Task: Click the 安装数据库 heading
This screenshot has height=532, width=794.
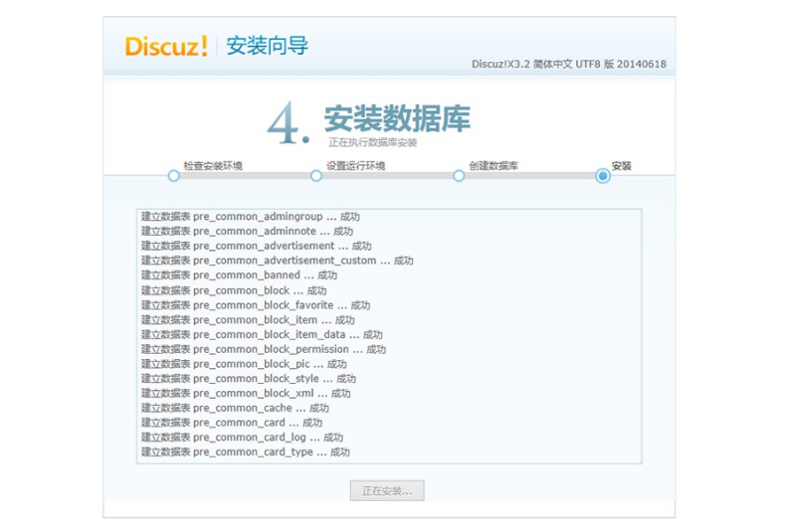Action: [398, 118]
